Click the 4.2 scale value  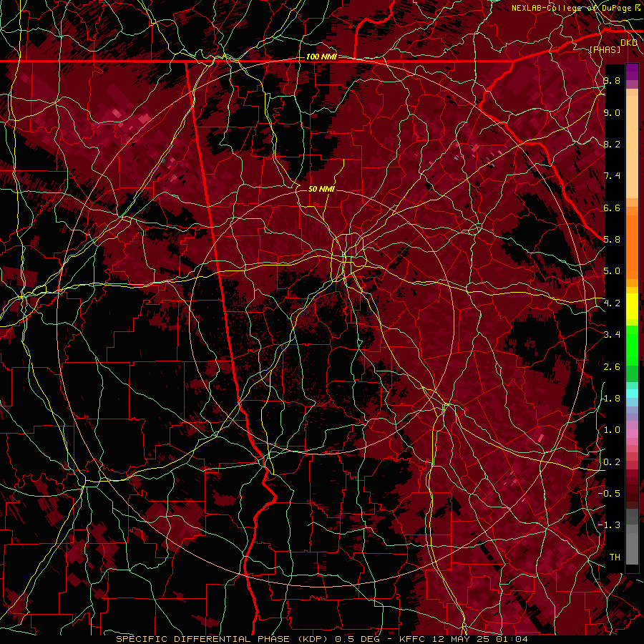click(612, 303)
